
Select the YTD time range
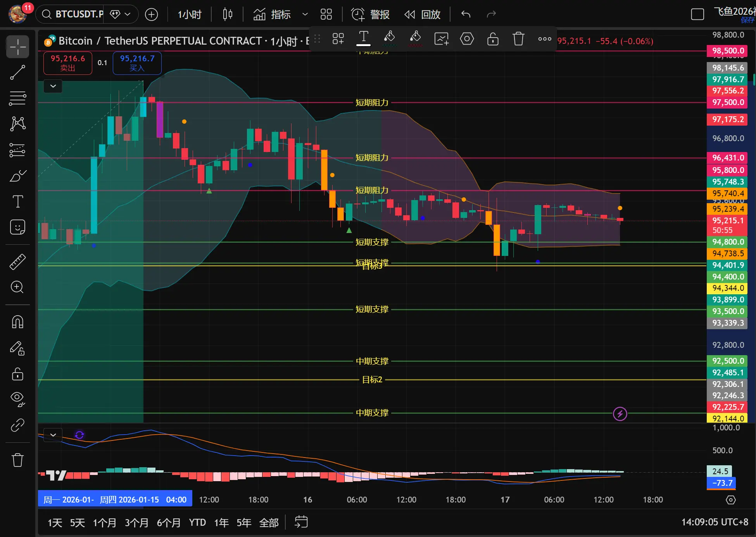coord(197,523)
